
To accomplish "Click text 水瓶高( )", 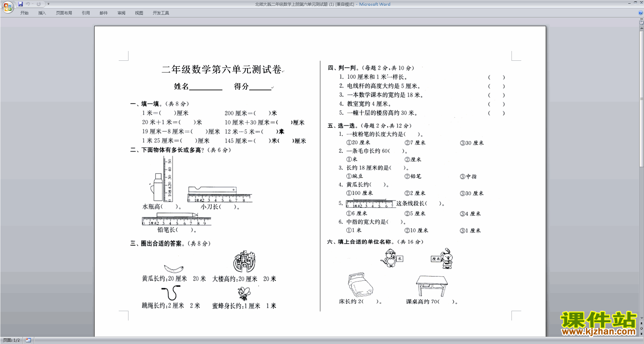I will click(x=162, y=207).
